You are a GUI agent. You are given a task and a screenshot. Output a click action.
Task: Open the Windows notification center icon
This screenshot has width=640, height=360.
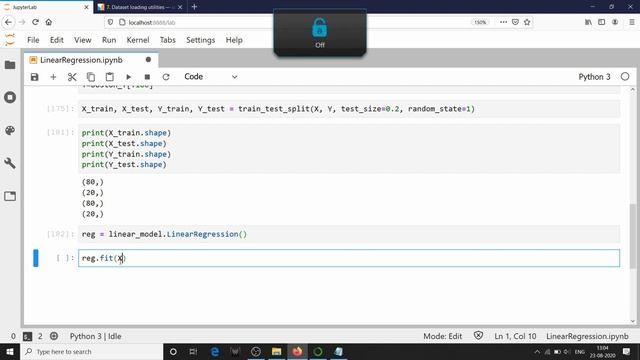click(626, 351)
